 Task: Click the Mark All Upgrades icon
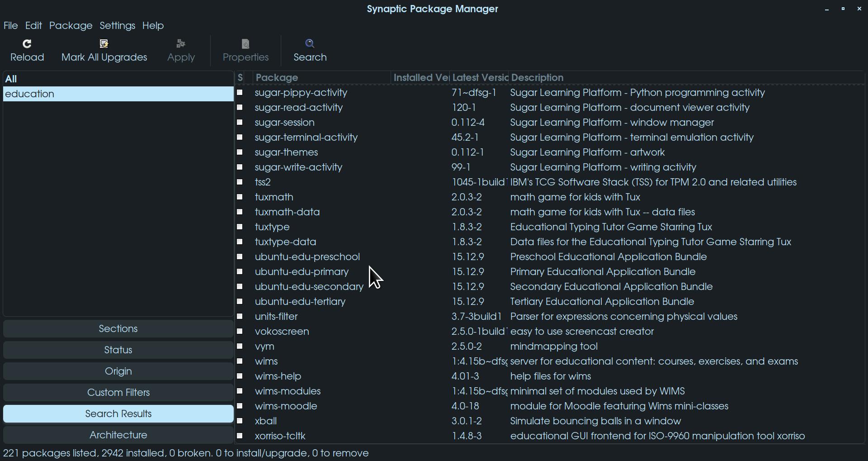[x=104, y=44]
